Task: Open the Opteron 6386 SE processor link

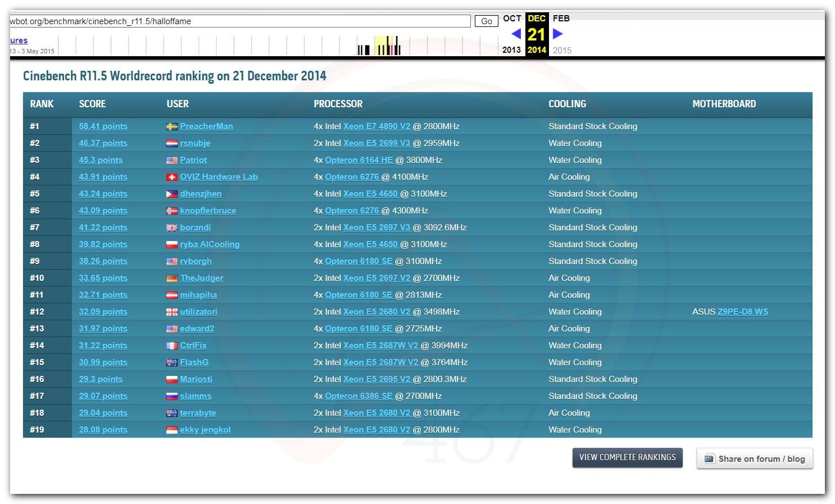Action: click(x=358, y=396)
